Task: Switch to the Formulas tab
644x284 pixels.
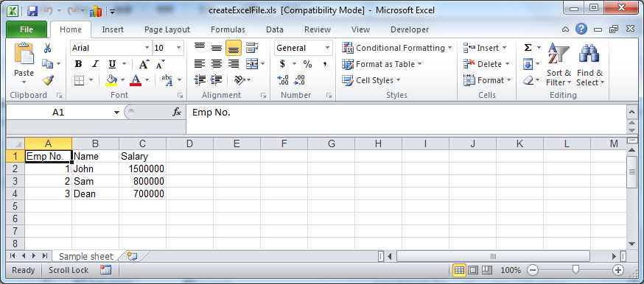Action: [x=228, y=29]
